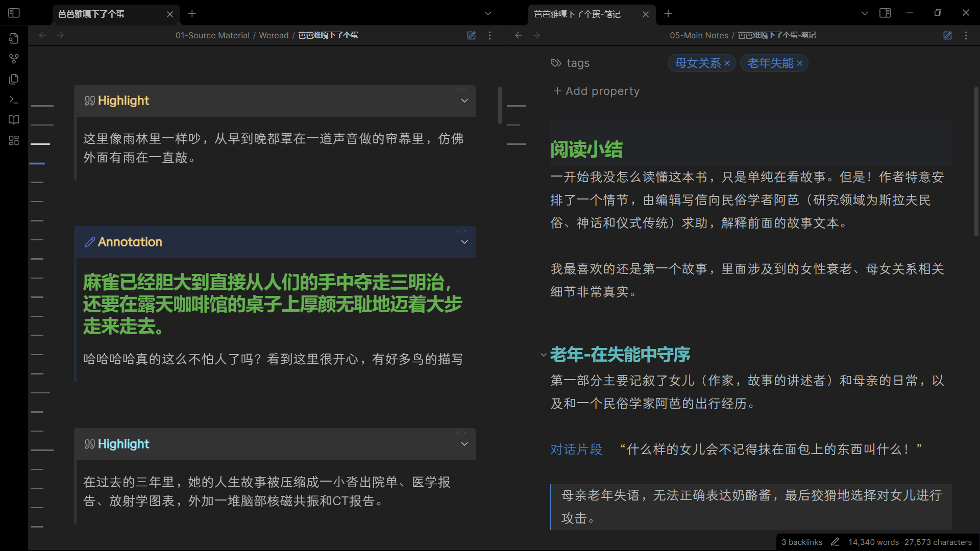Screen dimensions: 980x551
Task: Show 3 backlinks in status bar
Action: pyautogui.click(x=802, y=542)
